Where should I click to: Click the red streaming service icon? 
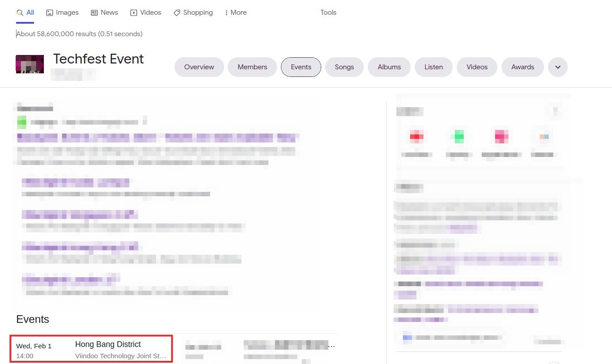pos(416,136)
